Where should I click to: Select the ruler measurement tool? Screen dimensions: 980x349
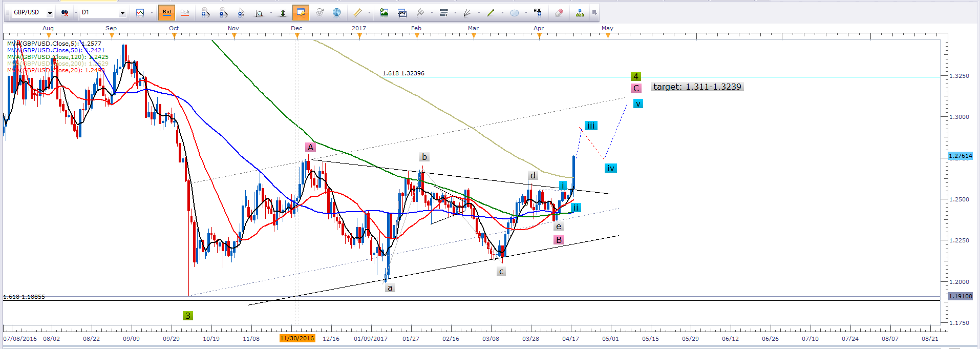tap(357, 12)
